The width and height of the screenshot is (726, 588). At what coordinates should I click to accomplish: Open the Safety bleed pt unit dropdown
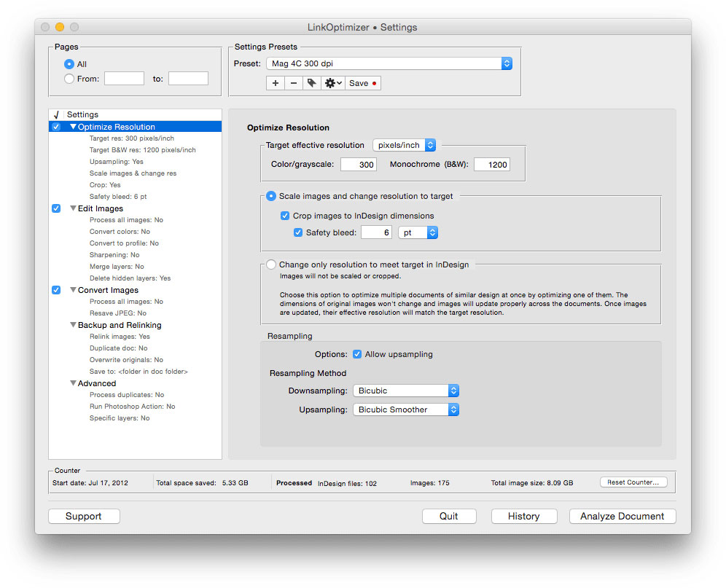[x=418, y=232]
